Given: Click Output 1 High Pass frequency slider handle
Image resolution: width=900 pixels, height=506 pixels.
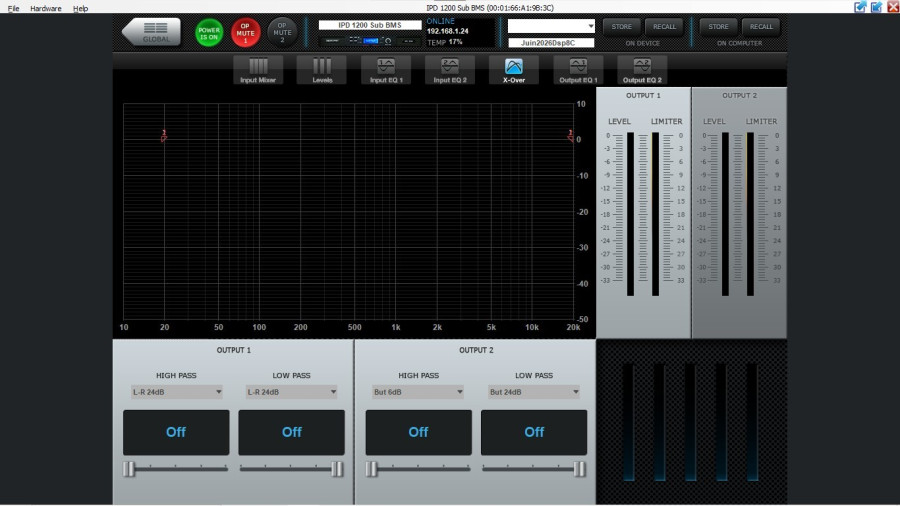Looking at the screenshot, I should [129, 469].
